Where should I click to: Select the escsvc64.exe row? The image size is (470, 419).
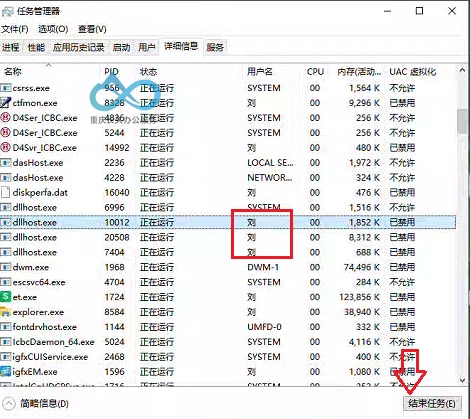(228, 282)
